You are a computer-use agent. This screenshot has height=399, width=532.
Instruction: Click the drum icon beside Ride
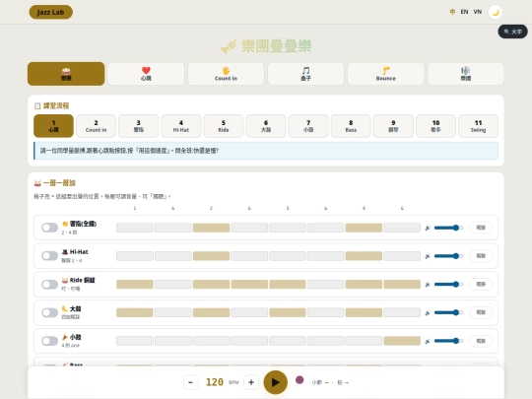65,280
